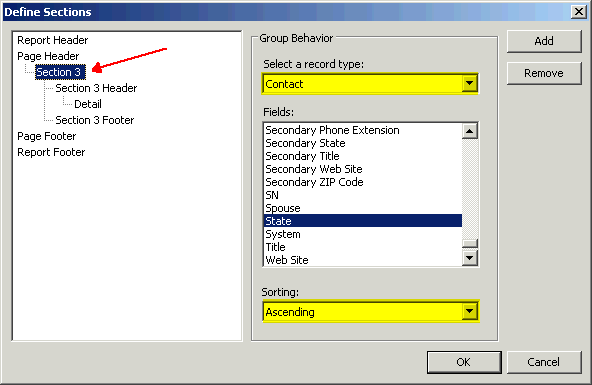Select the Detail tree node
This screenshot has height=385, width=592.
tap(88, 104)
